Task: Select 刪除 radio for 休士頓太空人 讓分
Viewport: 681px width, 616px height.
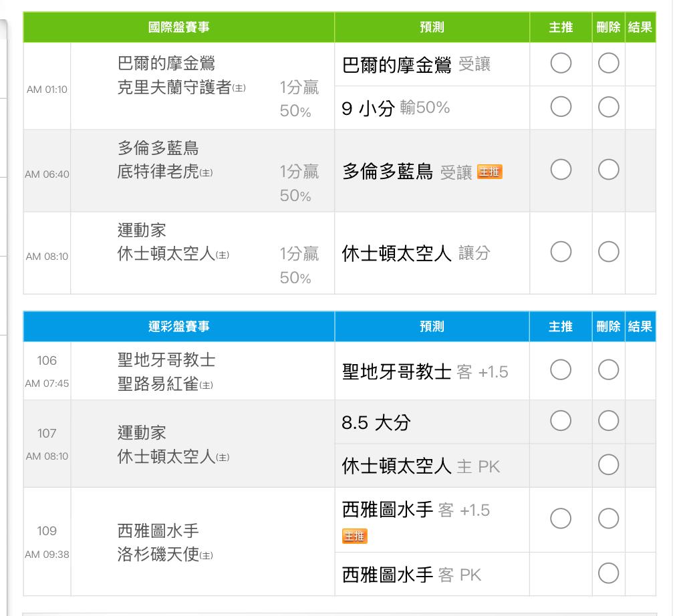Action: point(608,252)
